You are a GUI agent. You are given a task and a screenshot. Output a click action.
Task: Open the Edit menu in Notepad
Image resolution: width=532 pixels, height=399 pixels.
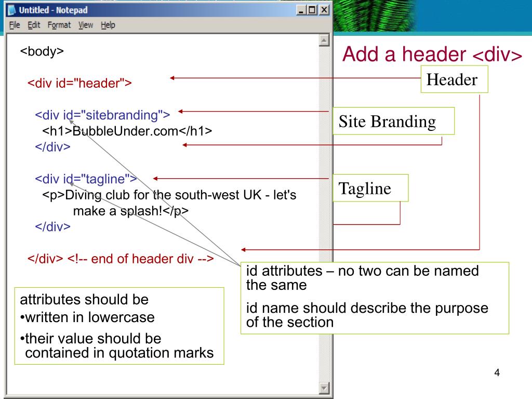(34, 25)
